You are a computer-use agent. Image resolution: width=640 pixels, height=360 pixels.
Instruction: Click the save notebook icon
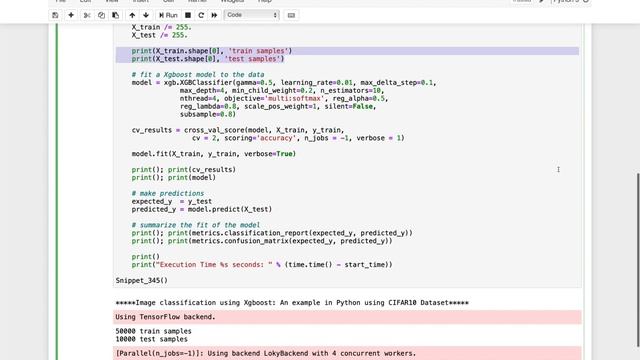[55, 15]
